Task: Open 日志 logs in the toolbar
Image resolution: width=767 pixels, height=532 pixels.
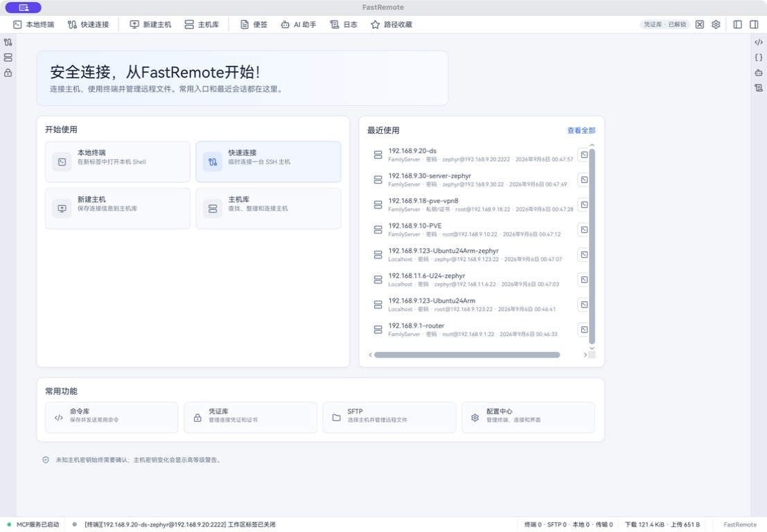Action: pyautogui.click(x=344, y=24)
